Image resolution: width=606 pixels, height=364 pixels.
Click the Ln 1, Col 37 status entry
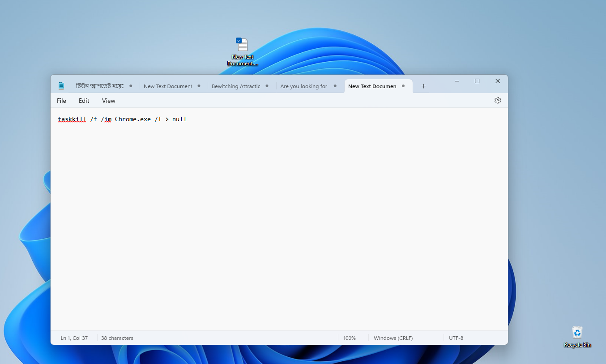tap(74, 338)
